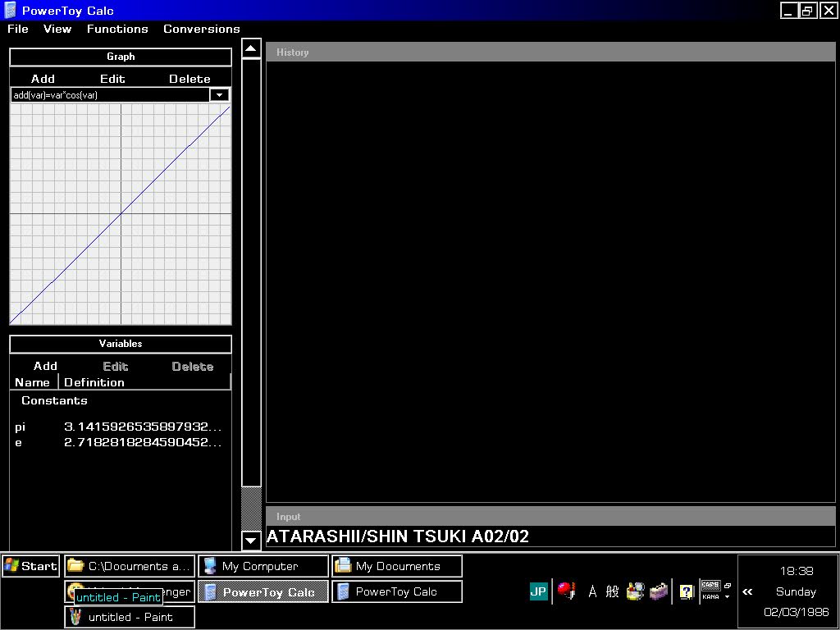Switch to untitled - Paint taskbar button
The height and width of the screenshot is (630, 840).
pyautogui.click(x=129, y=617)
